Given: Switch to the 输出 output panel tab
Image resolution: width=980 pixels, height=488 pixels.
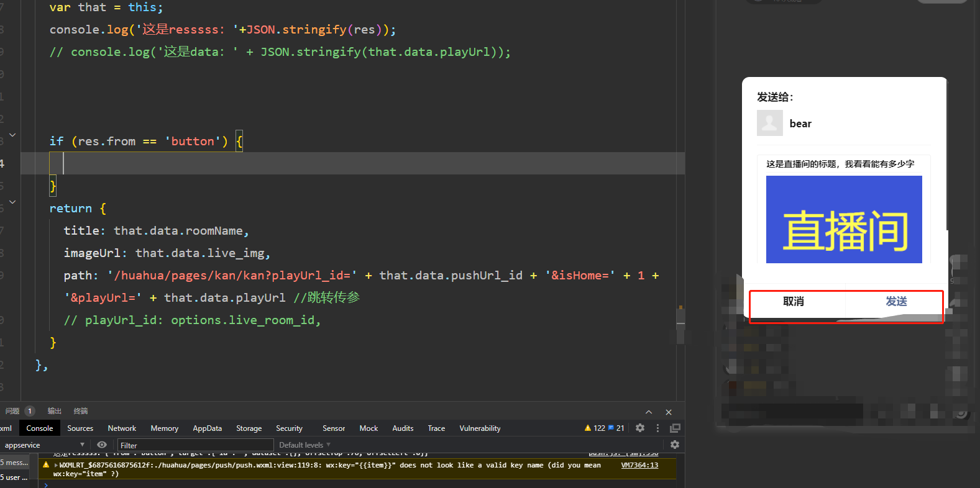Looking at the screenshot, I should pyautogui.click(x=55, y=411).
